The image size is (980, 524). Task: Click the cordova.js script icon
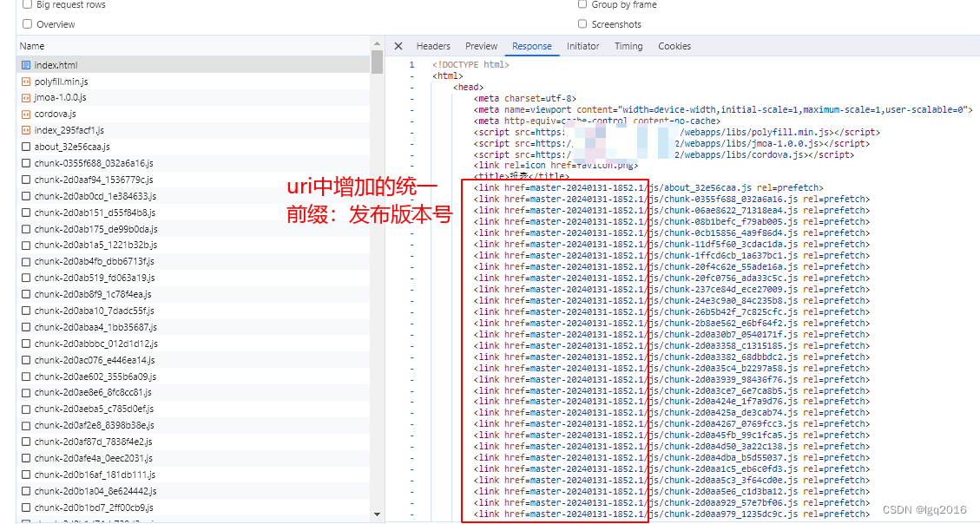pyautogui.click(x=26, y=115)
